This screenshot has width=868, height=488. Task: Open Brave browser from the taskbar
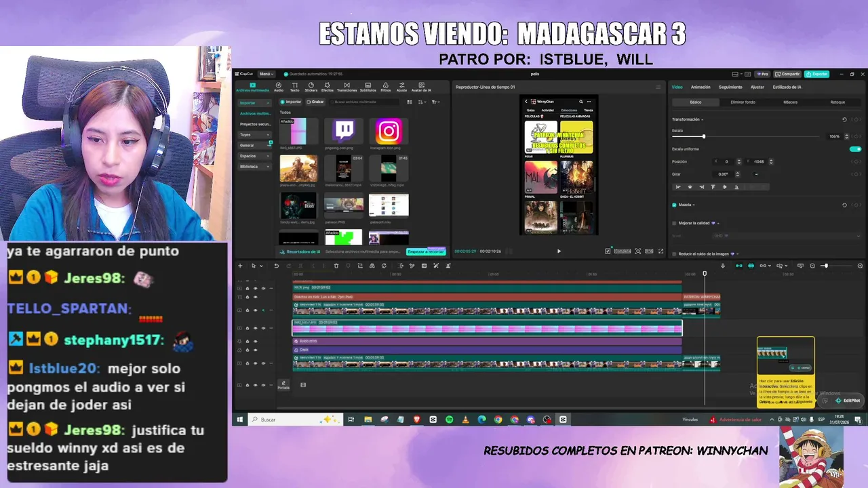click(x=417, y=420)
